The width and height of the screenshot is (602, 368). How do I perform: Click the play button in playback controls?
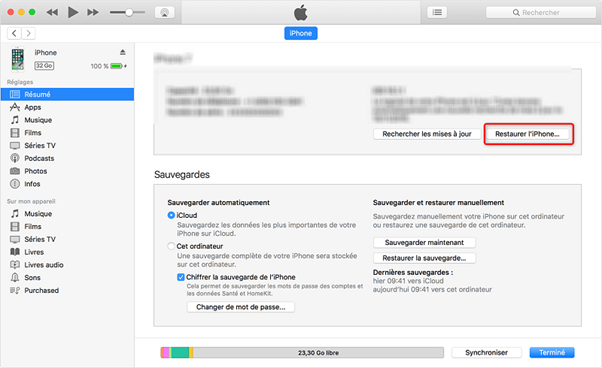click(73, 12)
